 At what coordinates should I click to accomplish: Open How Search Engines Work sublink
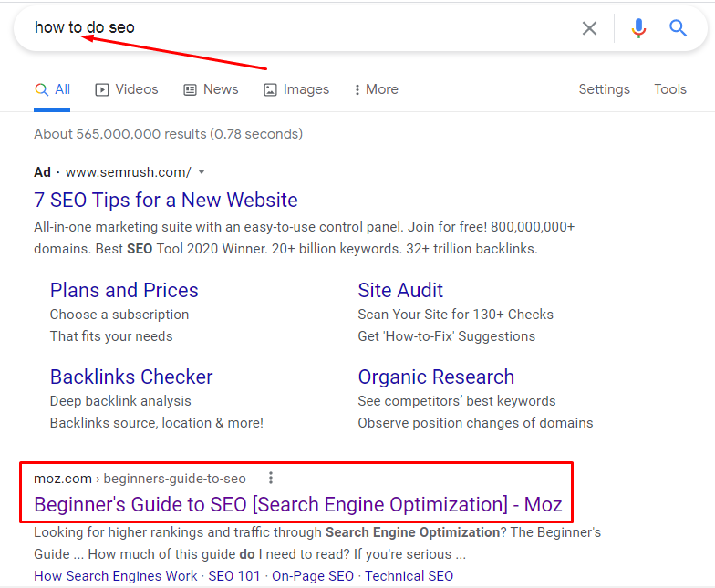pyautogui.click(x=115, y=576)
